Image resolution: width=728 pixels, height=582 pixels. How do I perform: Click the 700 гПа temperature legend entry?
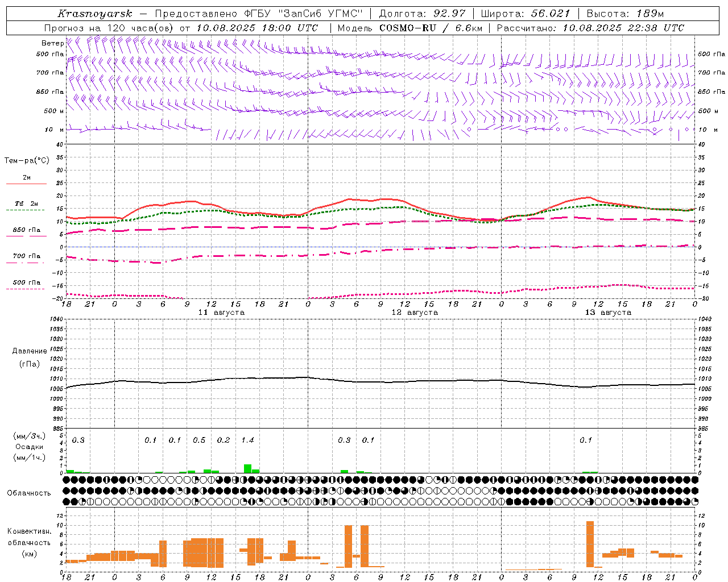[26, 256]
